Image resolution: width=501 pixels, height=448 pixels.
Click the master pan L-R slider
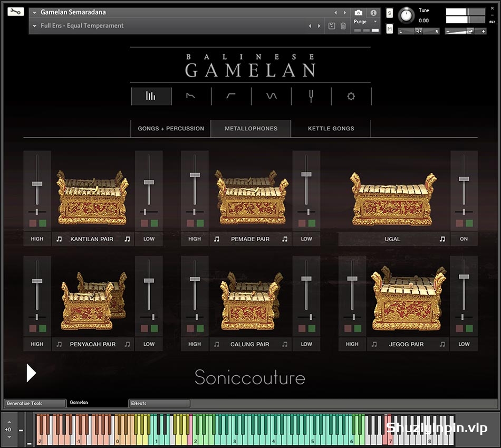point(419,31)
